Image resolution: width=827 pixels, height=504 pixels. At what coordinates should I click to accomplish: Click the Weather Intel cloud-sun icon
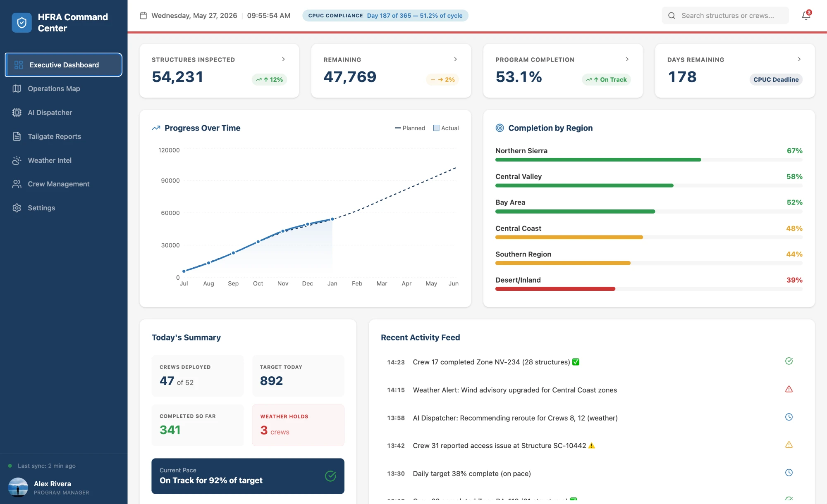(17, 160)
